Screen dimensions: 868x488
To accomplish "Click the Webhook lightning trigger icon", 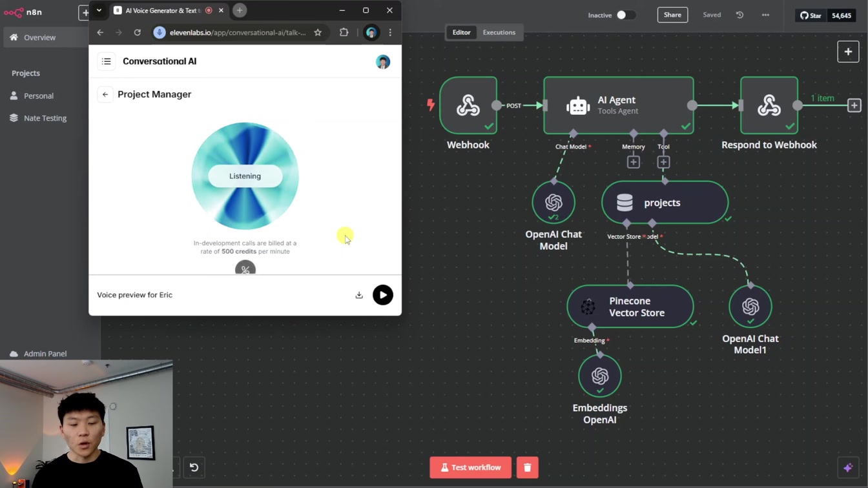I will (x=431, y=105).
